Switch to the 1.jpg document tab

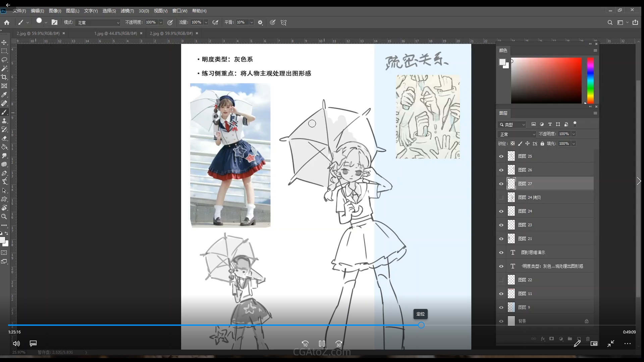115,33
